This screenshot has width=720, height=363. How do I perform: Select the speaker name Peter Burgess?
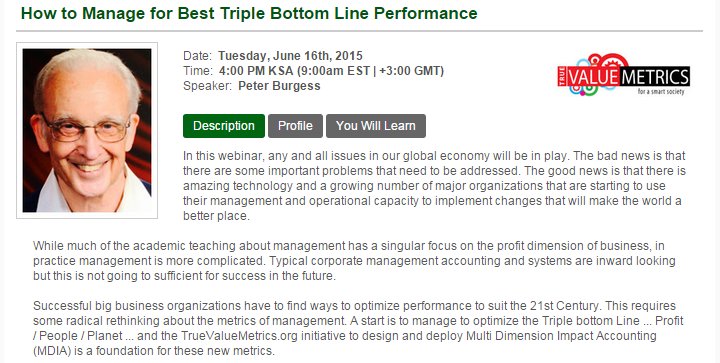click(279, 86)
